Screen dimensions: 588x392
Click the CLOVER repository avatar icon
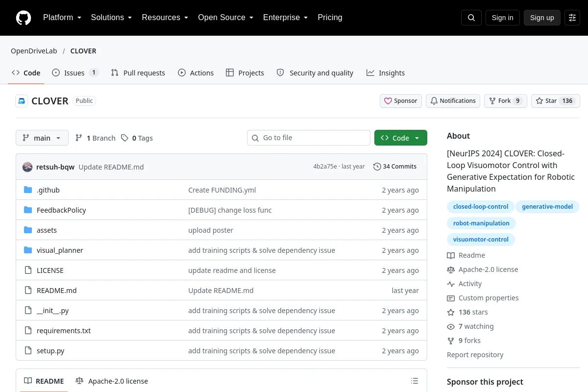tap(22, 101)
